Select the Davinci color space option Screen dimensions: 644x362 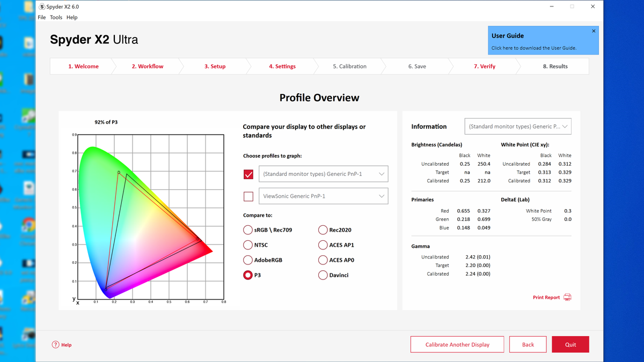[323, 275]
